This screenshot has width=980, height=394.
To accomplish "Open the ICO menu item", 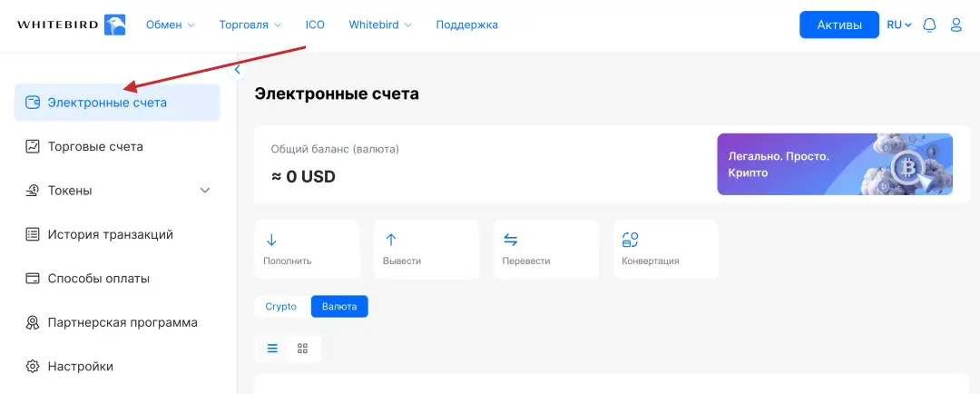I will click(x=315, y=25).
